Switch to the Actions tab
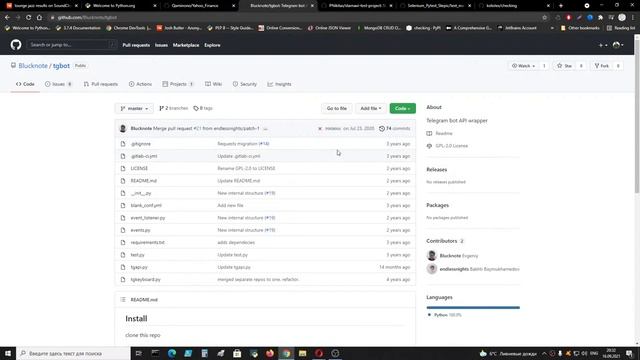The width and height of the screenshot is (640, 360). [x=140, y=84]
